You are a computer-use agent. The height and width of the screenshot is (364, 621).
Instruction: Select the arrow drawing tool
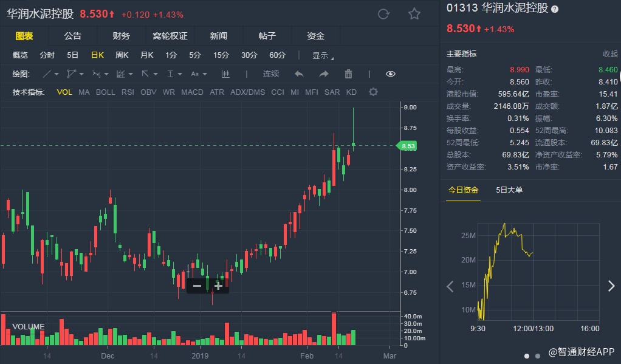point(145,74)
